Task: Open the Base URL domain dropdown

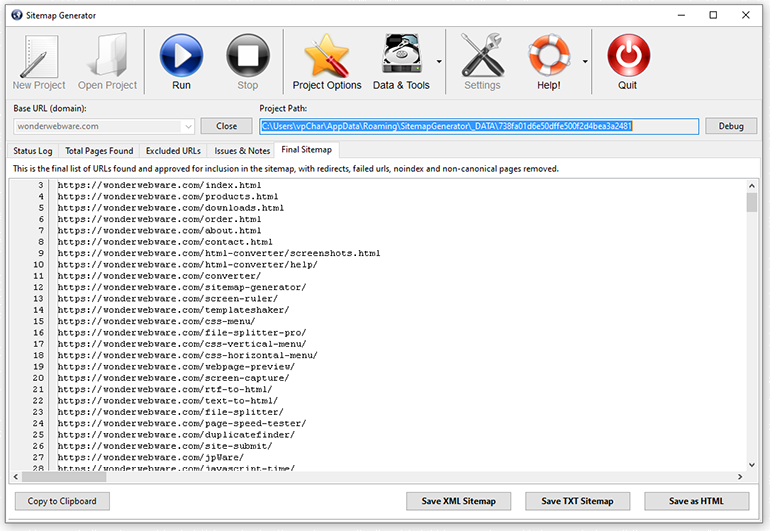Action: click(x=189, y=127)
